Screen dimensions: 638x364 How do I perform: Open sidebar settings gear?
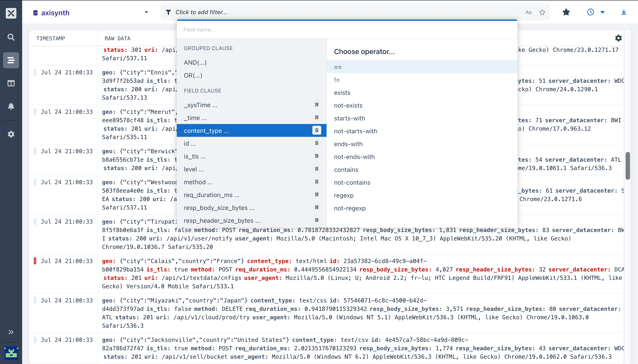point(11,134)
